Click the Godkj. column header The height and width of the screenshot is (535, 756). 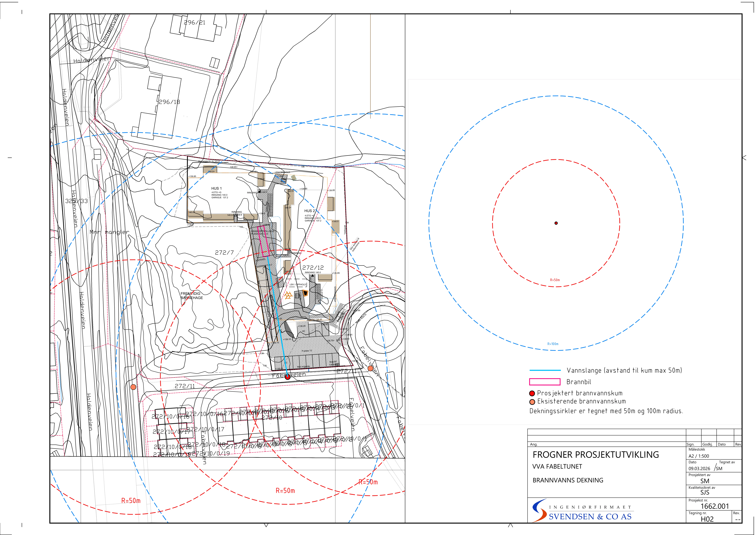(707, 444)
